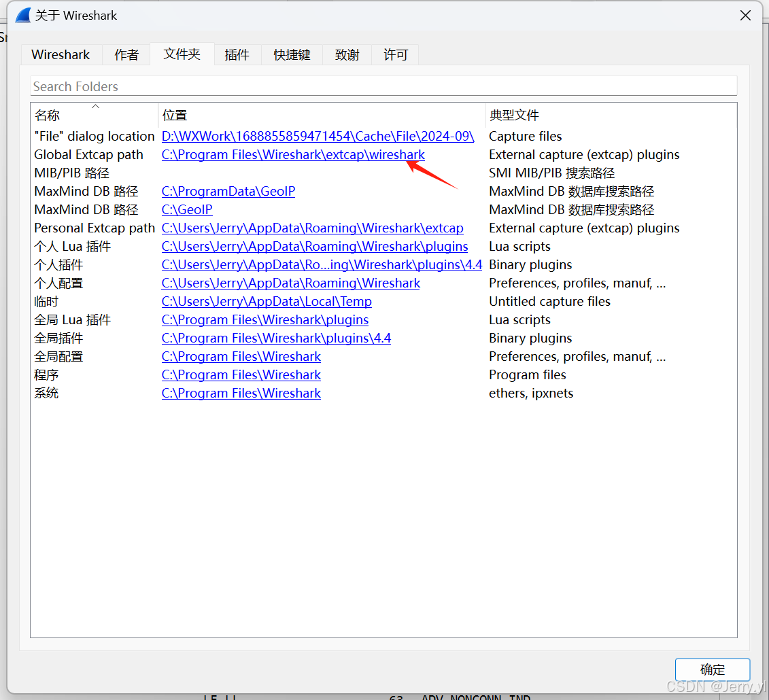769x700 pixels.
Task: Click the ethers, ipxnets cell
Action: pyautogui.click(x=531, y=393)
